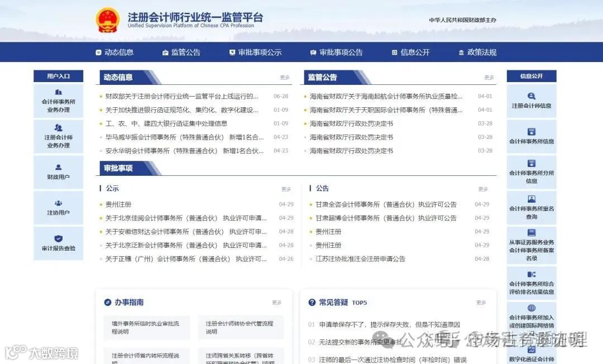Viewport: 603px width, 364px height.
Task: Click the CPA platform national emblem logo
Action: [x=107, y=20]
